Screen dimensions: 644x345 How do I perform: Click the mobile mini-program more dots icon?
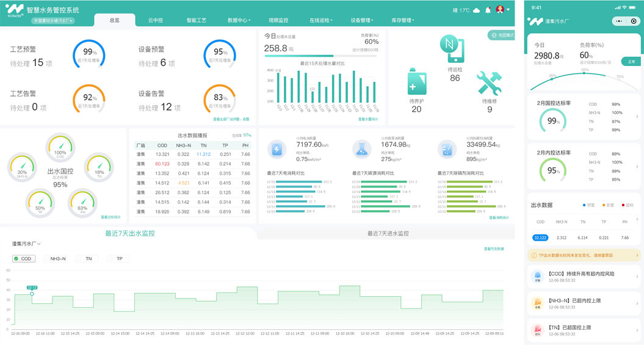click(x=620, y=21)
